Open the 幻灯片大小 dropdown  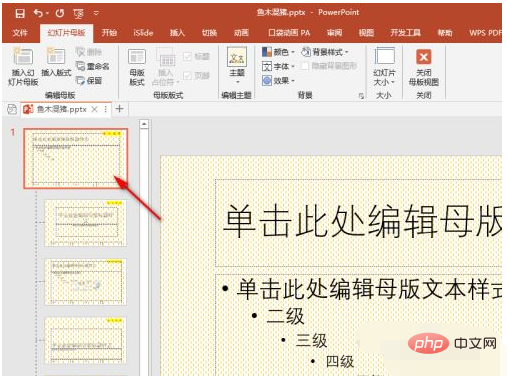(384, 67)
